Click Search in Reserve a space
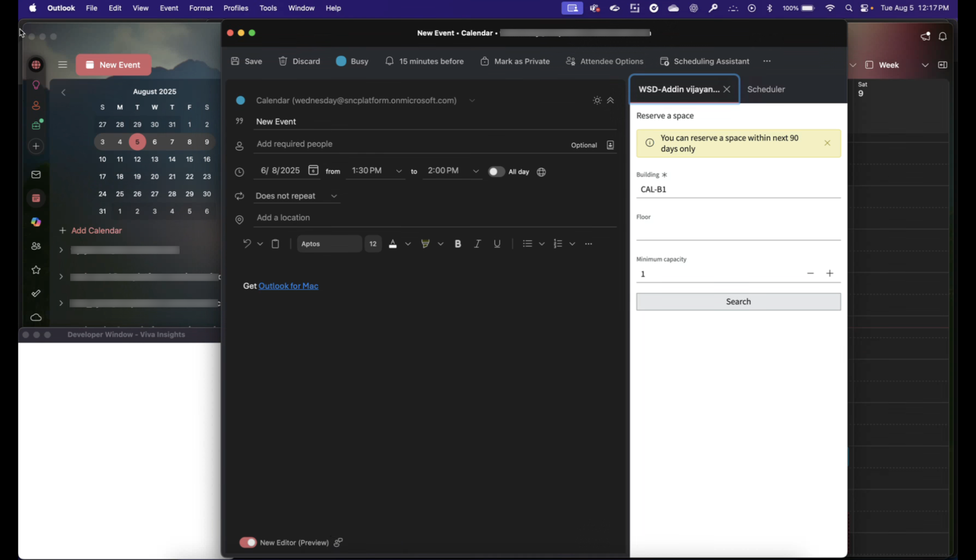 pos(738,302)
